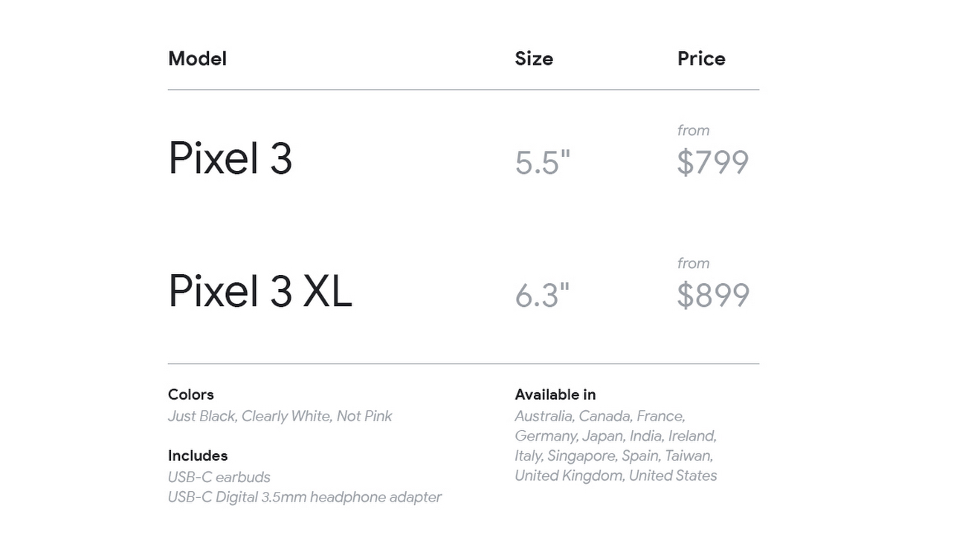The width and height of the screenshot is (980, 558).
Task: Click the Includes heading
Action: coord(198,455)
